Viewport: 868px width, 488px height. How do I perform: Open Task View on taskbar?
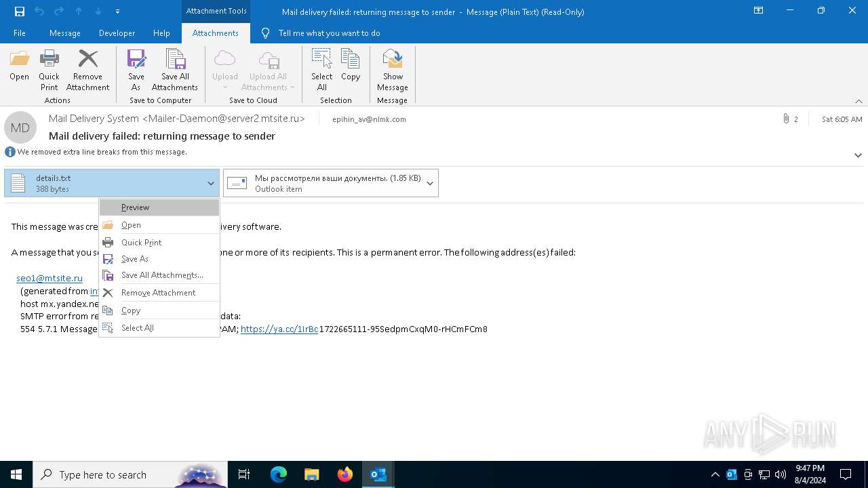[244, 474]
